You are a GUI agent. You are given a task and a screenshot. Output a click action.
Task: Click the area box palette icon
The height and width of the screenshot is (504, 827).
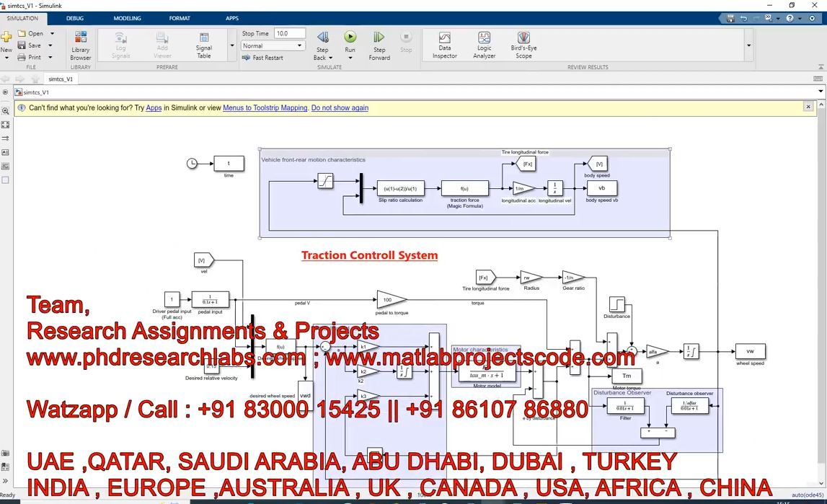pos(5,180)
